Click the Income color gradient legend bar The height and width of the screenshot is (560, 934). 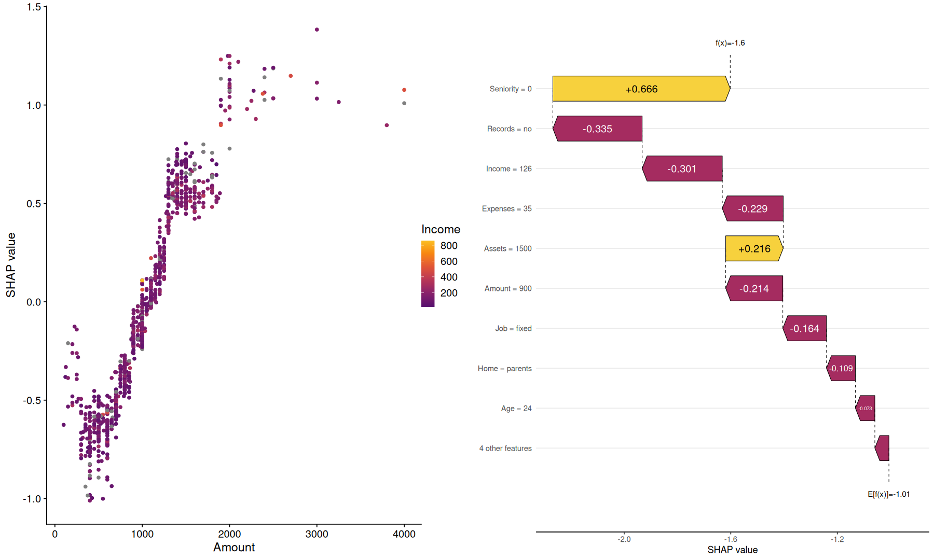click(x=428, y=274)
